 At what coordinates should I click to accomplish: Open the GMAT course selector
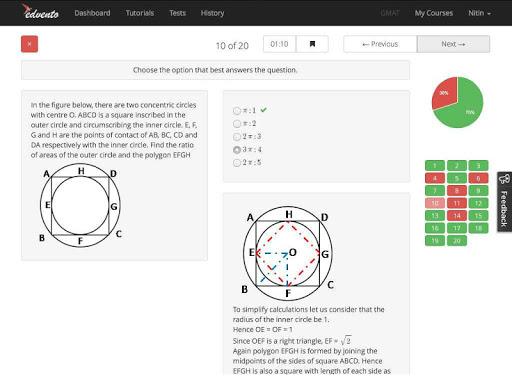(x=390, y=13)
